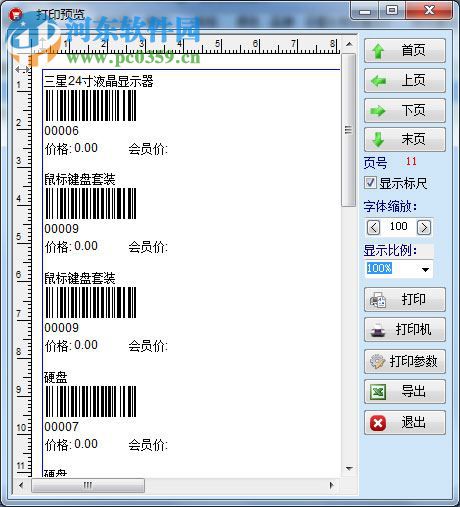Click the printer device icon on 打印机

(378, 330)
